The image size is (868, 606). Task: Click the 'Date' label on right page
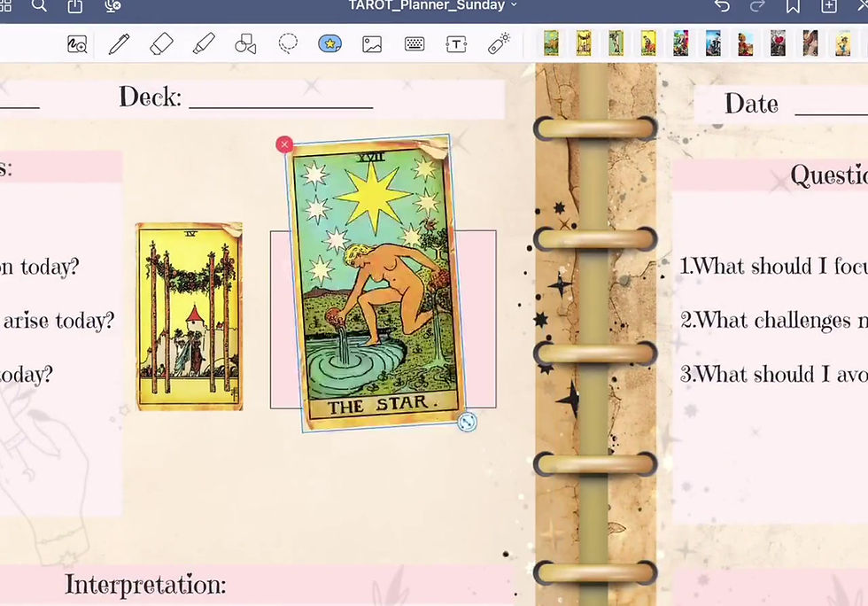click(752, 104)
